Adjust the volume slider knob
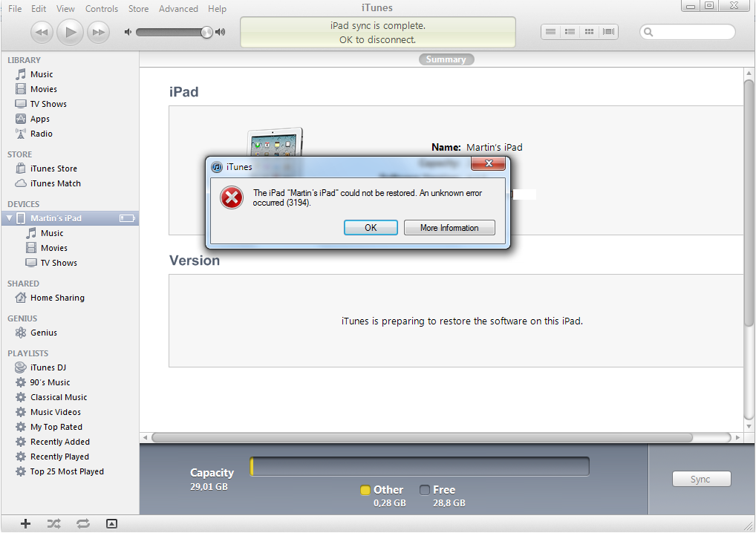Image resolution: width=756 pixels, height=533 pixels. click(206, 32)
